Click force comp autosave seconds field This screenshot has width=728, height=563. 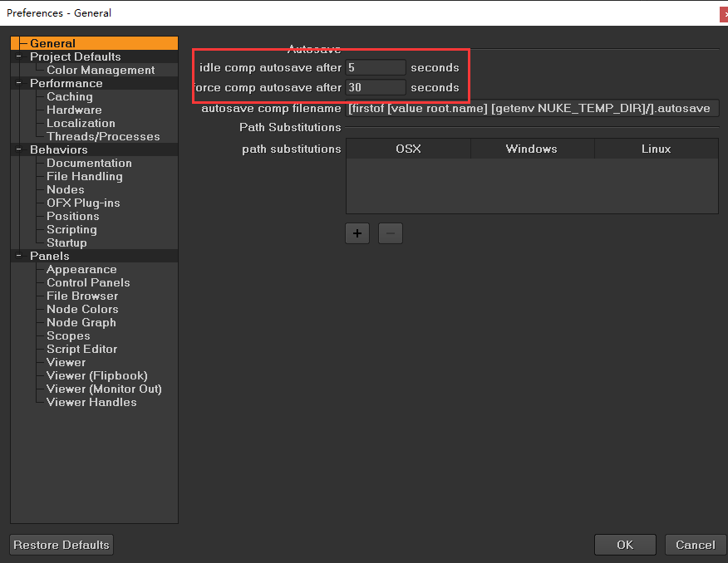376,87
